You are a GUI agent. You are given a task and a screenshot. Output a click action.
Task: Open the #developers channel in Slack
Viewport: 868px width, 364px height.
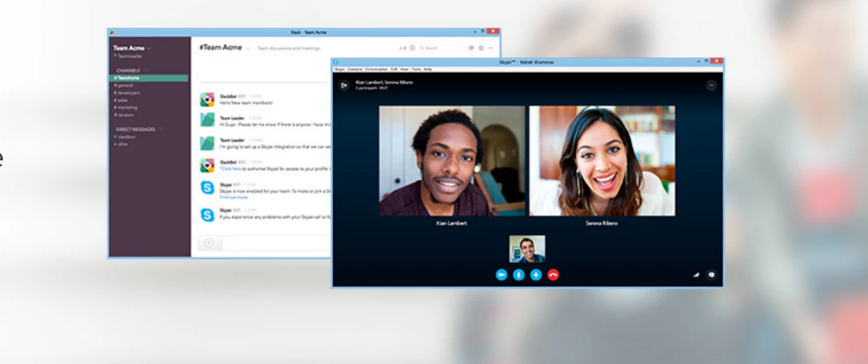click(127, 92)
